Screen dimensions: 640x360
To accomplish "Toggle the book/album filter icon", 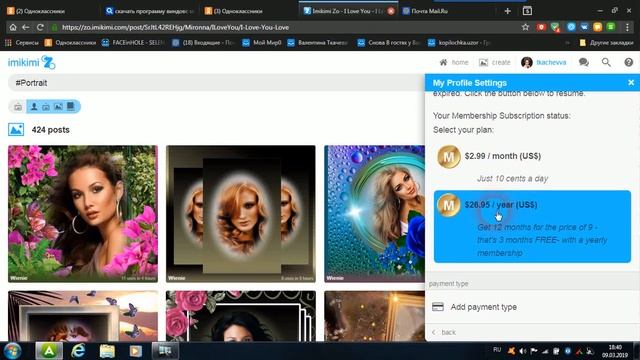I will click(x=71, y=107).
